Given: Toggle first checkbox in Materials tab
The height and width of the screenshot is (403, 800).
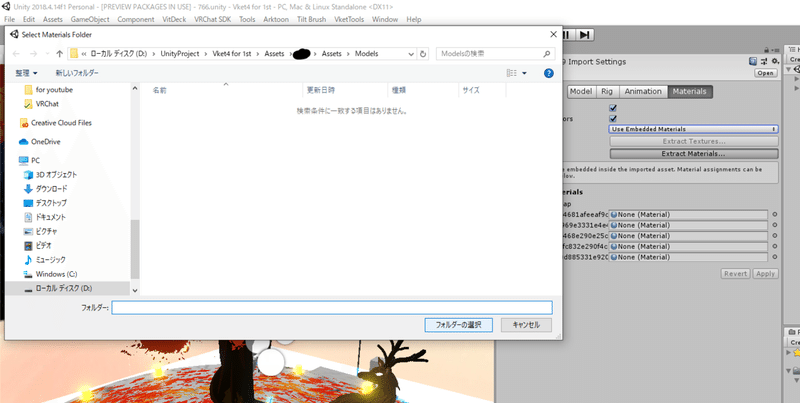Looking at the screenshot, I should [x=613, y=108].
